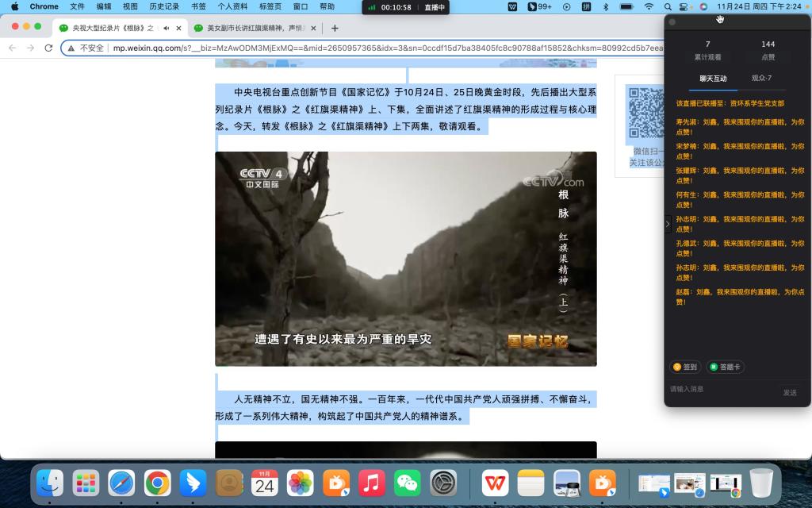This screenshot has height=508, width=812.
Task: Select 赵磊's chat message
Action: tap(740, 297)
